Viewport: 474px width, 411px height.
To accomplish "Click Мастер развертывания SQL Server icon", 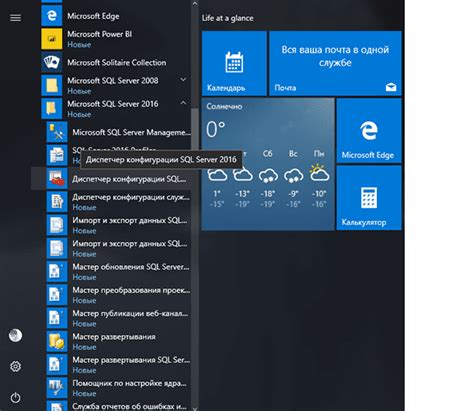I will pyautogui.click(x=57, y=365).
